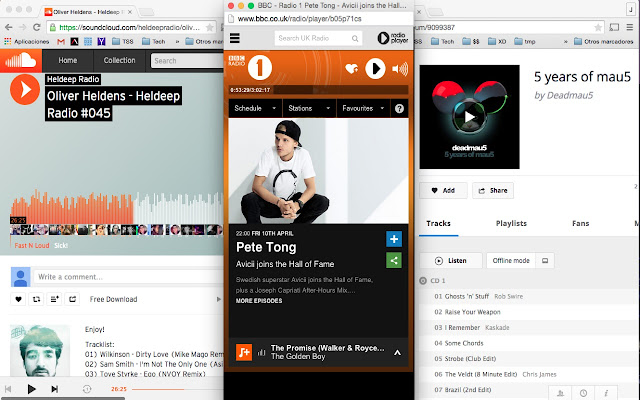Viewport: 640px width, 400px height.
Task: Play 5 years of mau5 album cover
Action: [x=469, y=117]
